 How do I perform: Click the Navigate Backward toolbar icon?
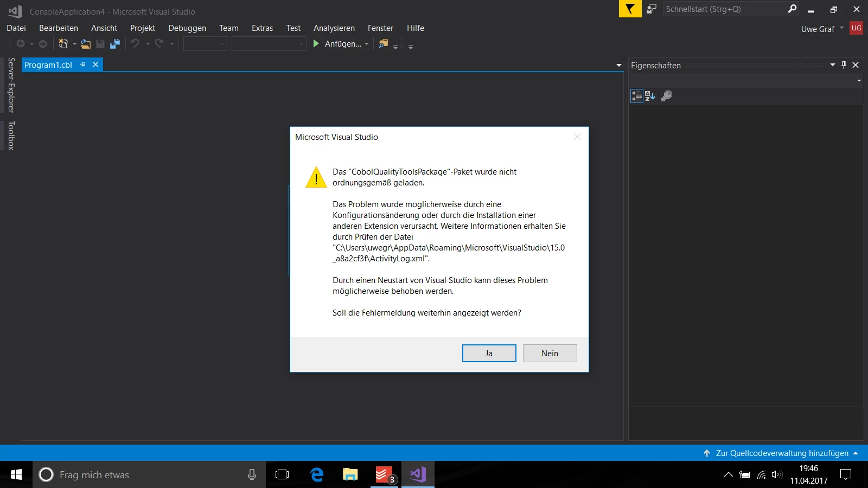pos(21,44)
